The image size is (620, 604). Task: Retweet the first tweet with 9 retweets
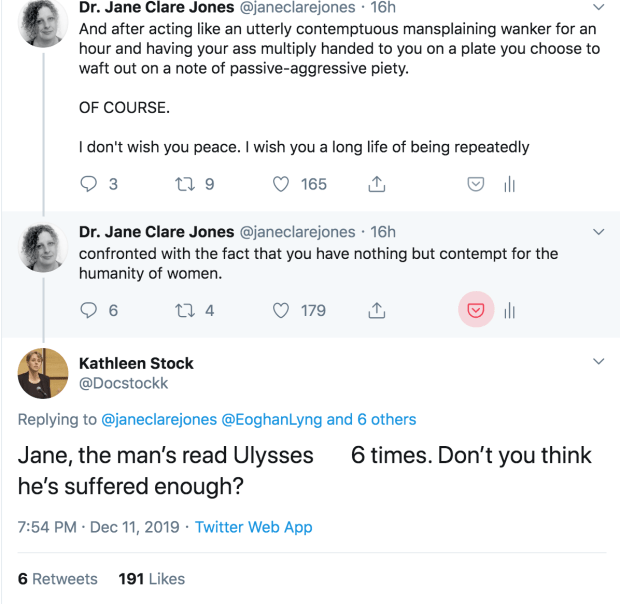[x=183, y=184]
